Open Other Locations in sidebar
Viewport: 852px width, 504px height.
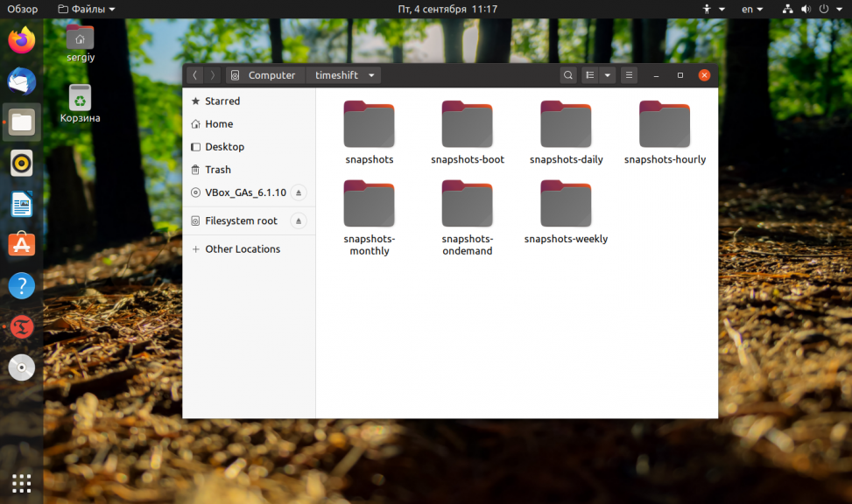pos(242,249)
